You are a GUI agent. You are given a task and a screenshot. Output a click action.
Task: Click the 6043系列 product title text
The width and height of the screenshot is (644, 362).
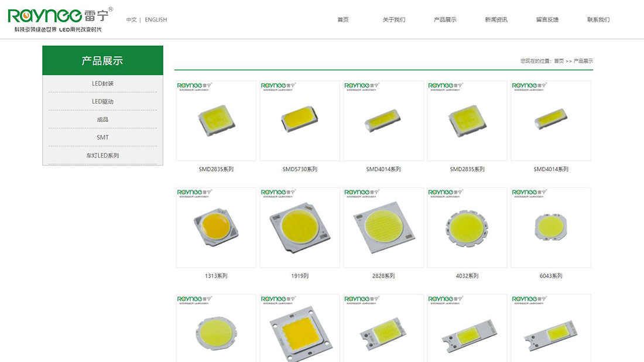tap(551, 276)
